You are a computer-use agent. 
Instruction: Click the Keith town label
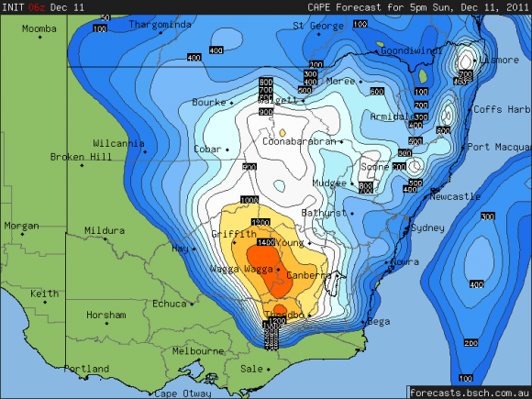pos(44,294)
